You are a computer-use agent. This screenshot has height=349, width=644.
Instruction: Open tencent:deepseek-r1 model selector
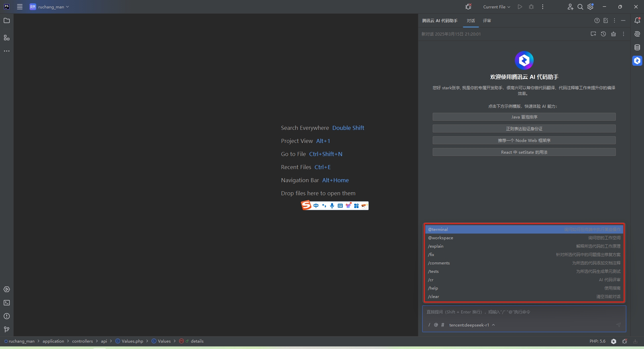(472, 325)
